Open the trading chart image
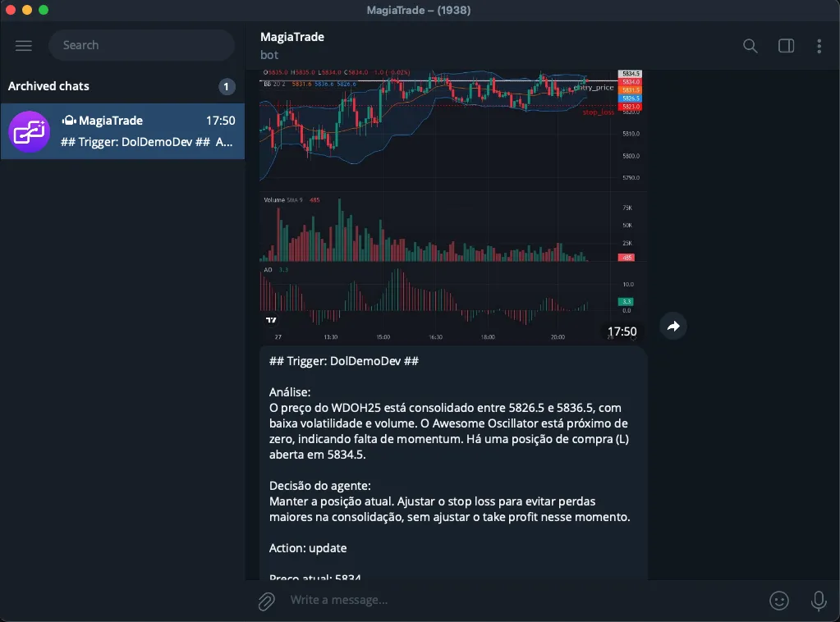 click(453, 206)
